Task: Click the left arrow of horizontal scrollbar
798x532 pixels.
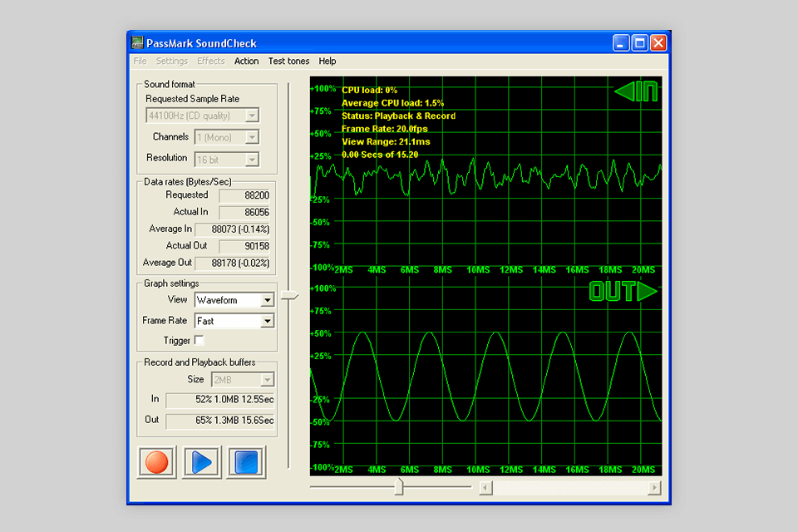Action: tap(486, 488)
